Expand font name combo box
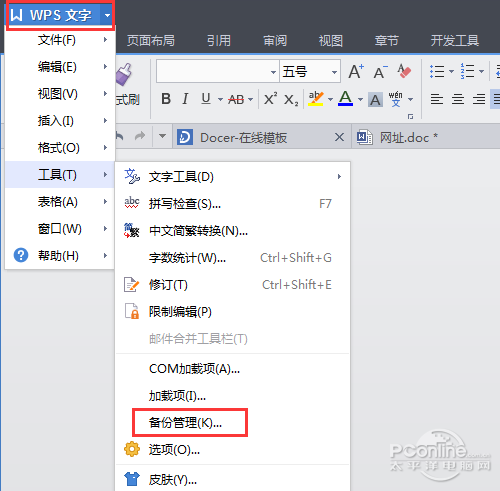 pyautogui.click(x=273, y=72)
